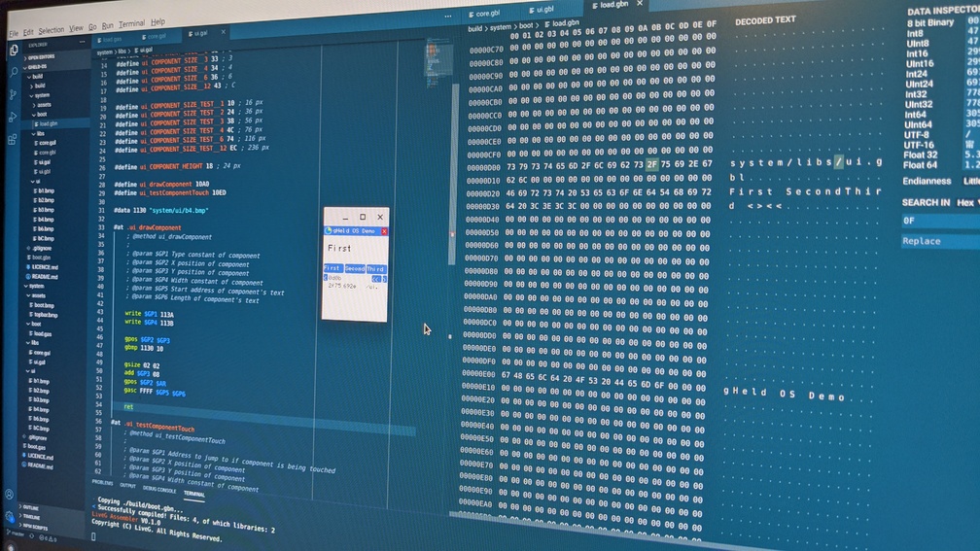Click the Explorer panel more actions ellipsis

pyautogui.click(x=84, y=45)
